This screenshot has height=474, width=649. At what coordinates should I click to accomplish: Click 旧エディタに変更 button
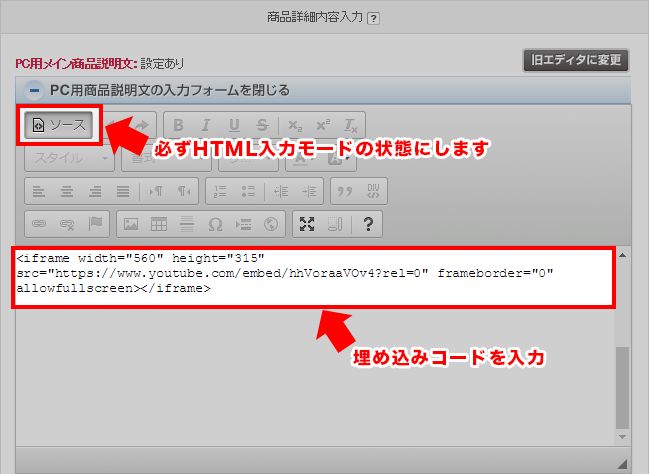click(576, 60)
